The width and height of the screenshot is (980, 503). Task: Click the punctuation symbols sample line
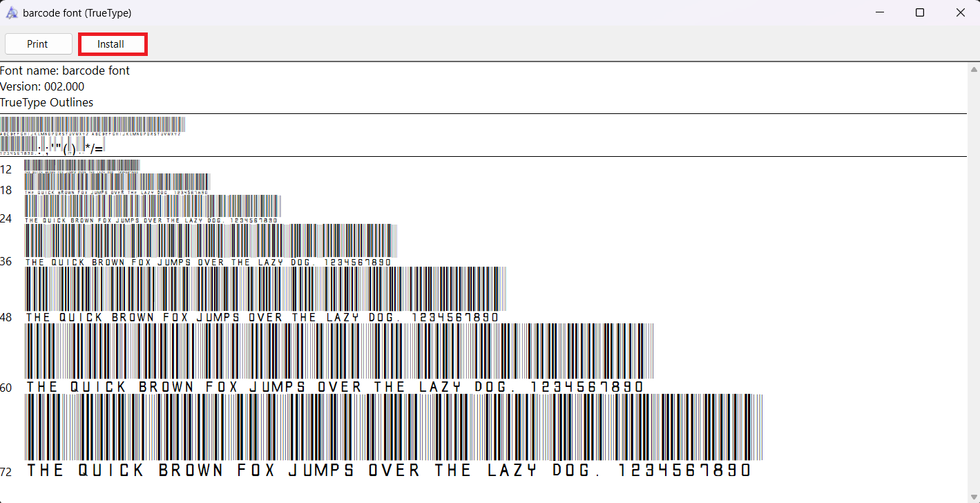52,145
